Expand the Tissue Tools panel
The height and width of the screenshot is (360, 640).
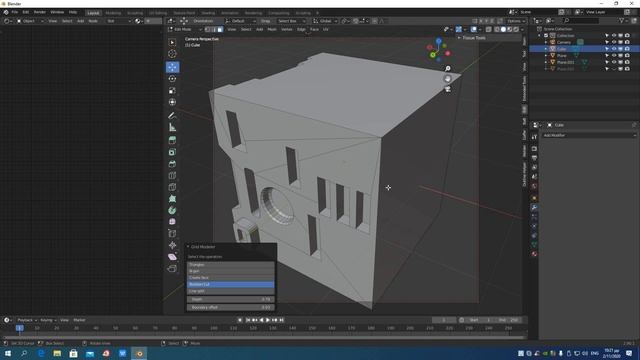[x=473, y=38]
